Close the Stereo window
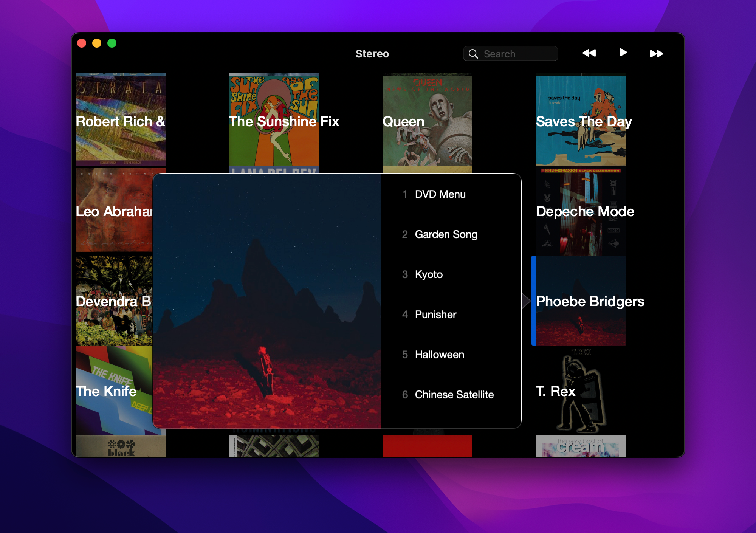This screenshot has width=756, height=533. [x=82, y=43]
